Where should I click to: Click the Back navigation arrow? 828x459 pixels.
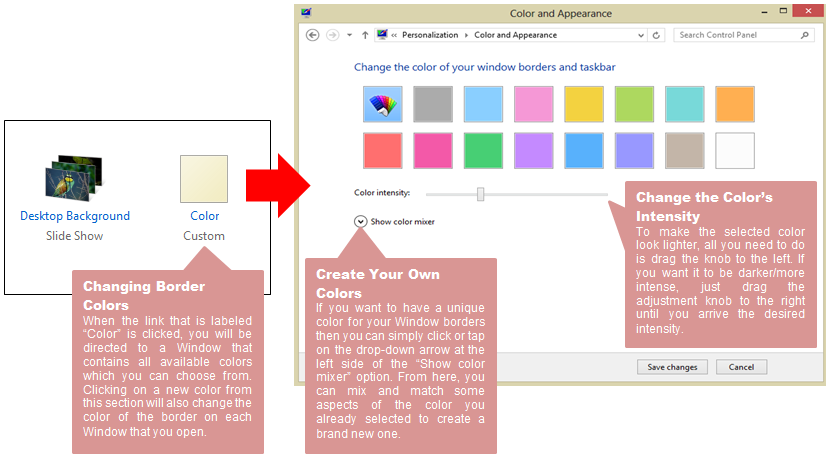click(x=312, y=35)
